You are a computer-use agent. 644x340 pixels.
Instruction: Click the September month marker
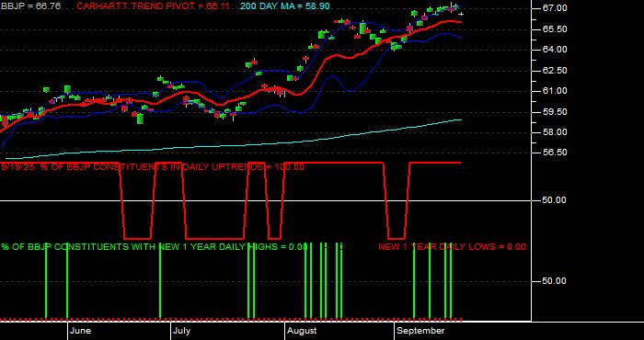[x=421, y=331]
